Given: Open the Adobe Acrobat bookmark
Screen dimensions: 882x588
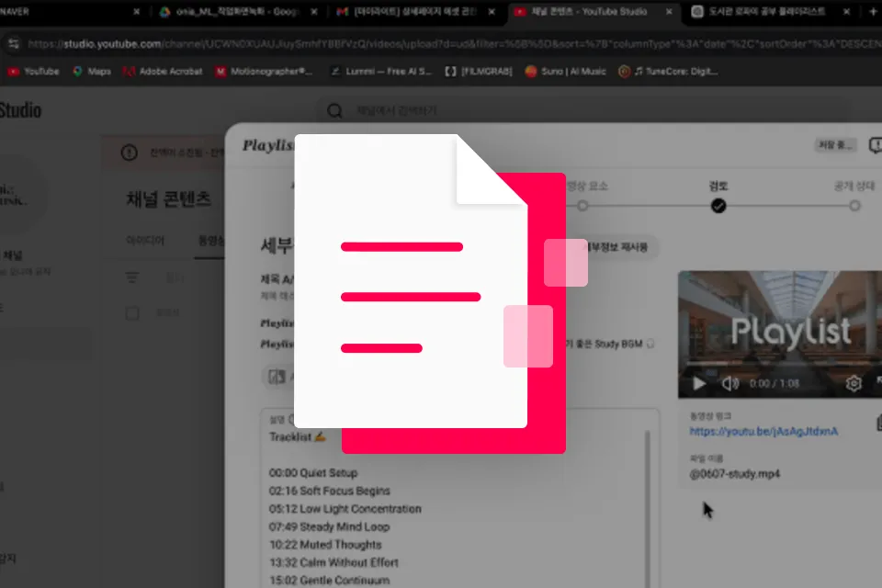Looking at the screenshot, I should (163, 72).
